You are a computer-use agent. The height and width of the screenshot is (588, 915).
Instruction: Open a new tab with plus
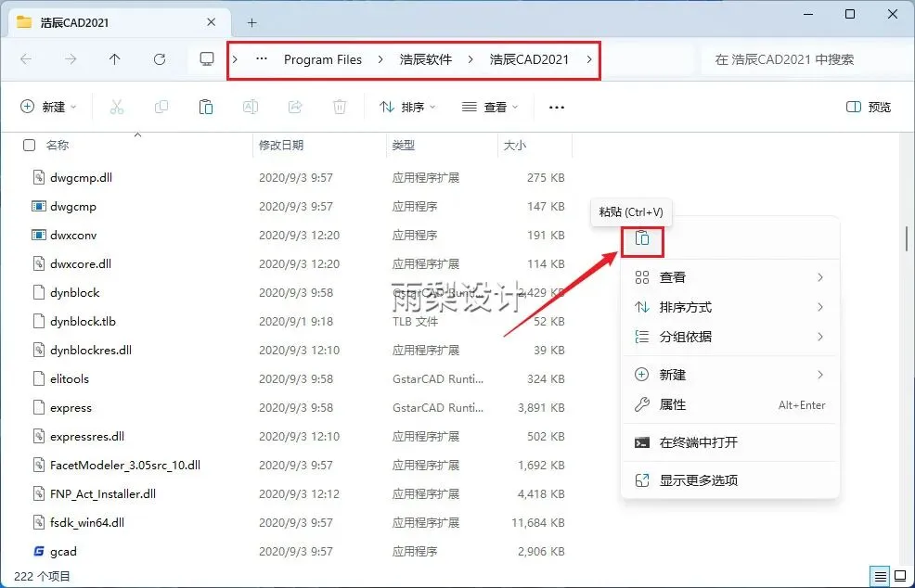pos(252,23)
